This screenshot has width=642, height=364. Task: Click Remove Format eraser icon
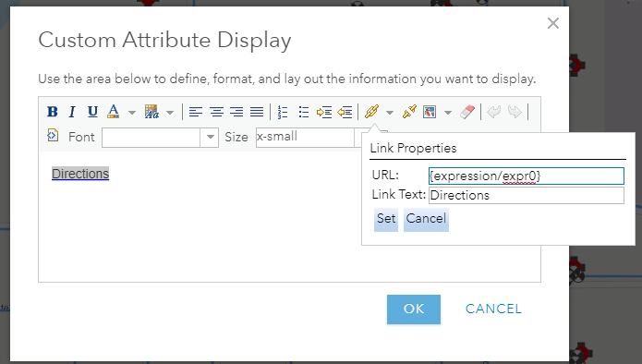click(x=467, y=112)
